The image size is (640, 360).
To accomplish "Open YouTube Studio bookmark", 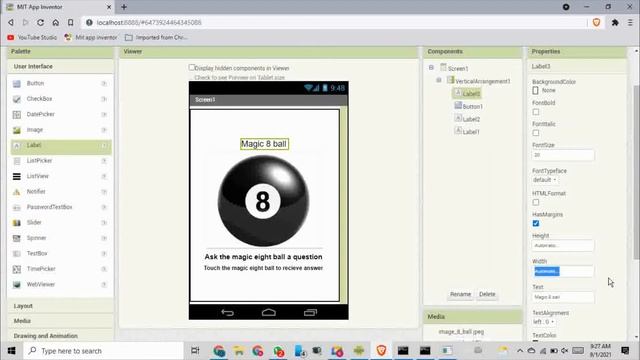I will point(32,37).
